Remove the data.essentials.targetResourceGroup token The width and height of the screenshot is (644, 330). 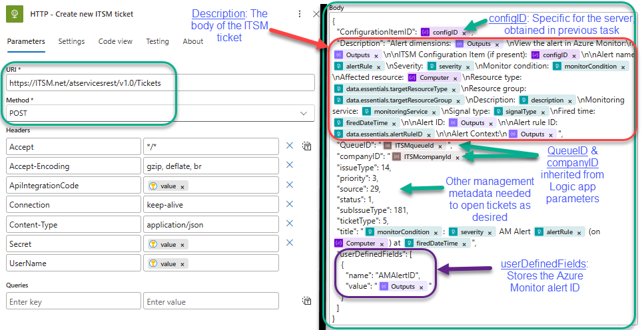458,101
